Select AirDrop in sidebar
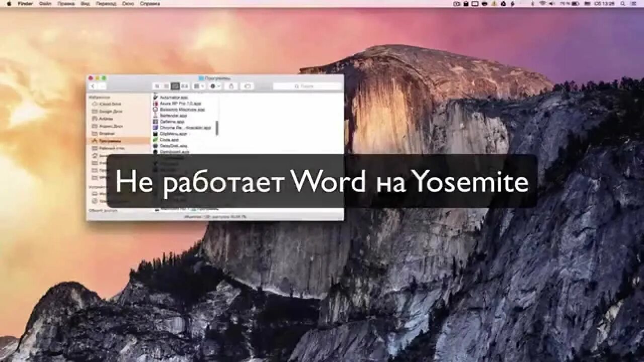 pos(119,119)
